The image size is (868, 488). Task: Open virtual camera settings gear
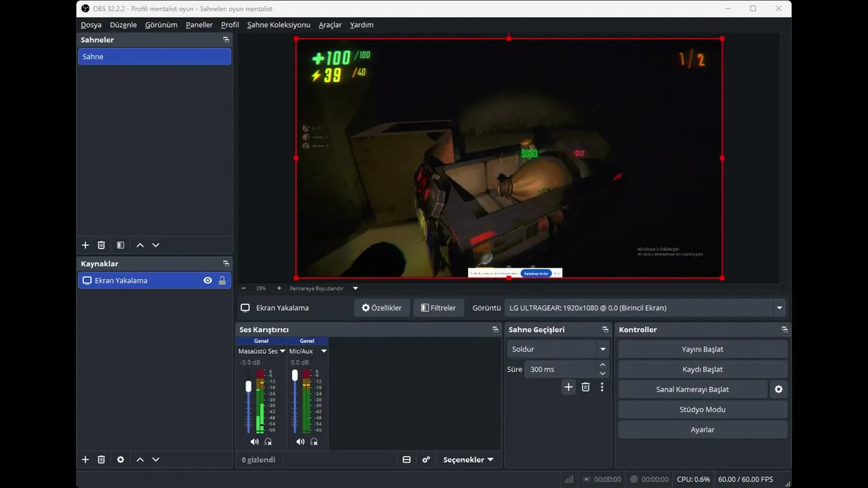778,390
